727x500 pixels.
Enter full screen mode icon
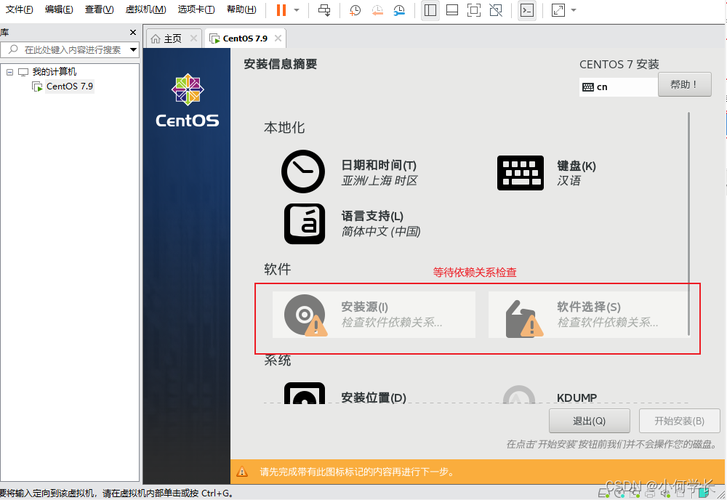click(473, 10)
